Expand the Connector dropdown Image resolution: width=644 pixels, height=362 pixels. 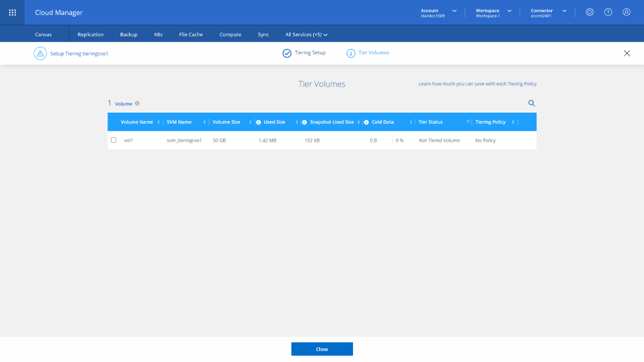pos(564,11)
